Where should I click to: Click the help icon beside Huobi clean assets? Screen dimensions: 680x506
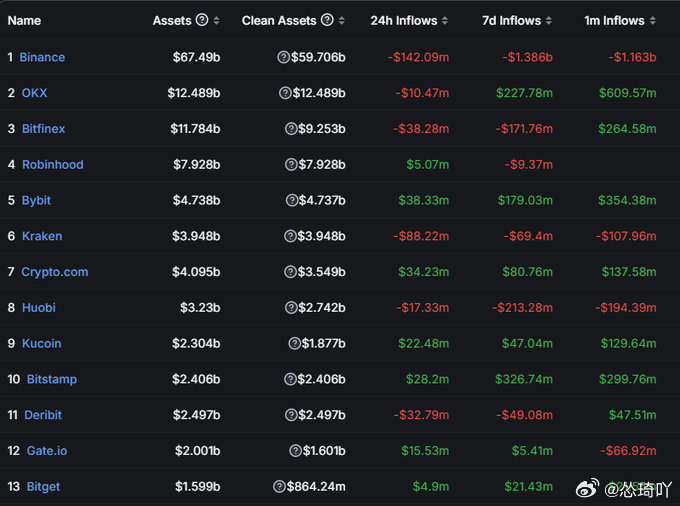tap(291, 307)
